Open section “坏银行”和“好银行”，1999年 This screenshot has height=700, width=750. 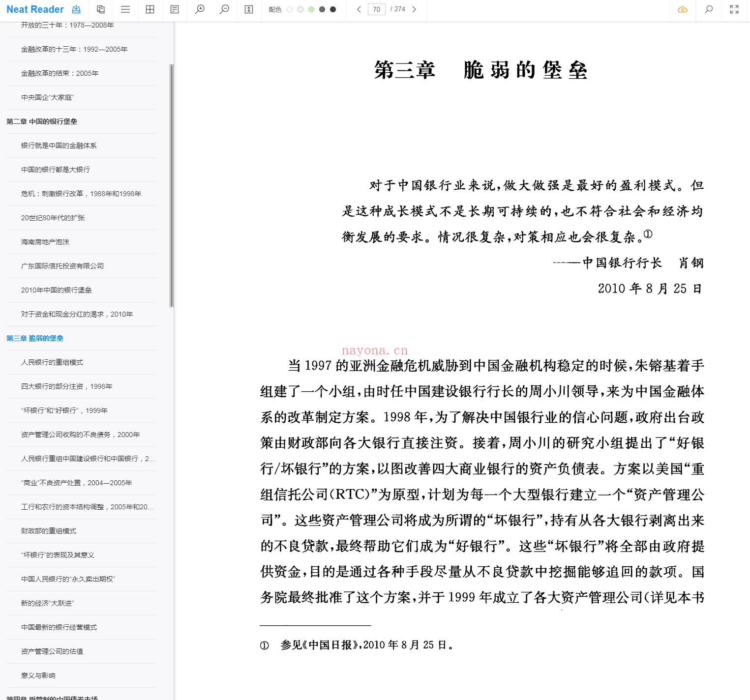[x=64, y=410]
